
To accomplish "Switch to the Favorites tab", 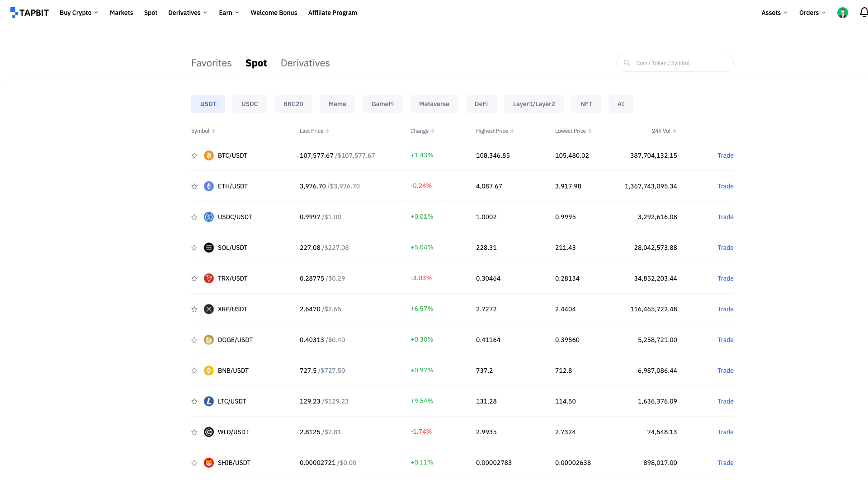I will pos(211,63).
